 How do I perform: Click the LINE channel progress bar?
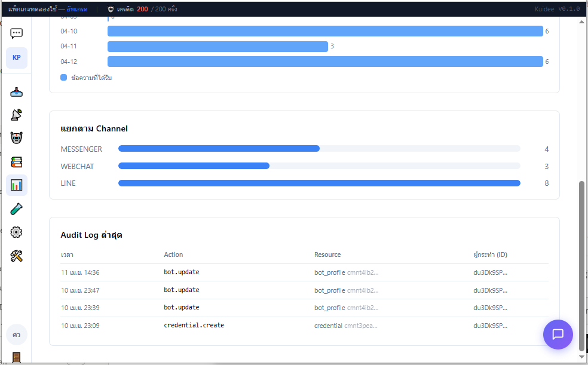(319, 183)
